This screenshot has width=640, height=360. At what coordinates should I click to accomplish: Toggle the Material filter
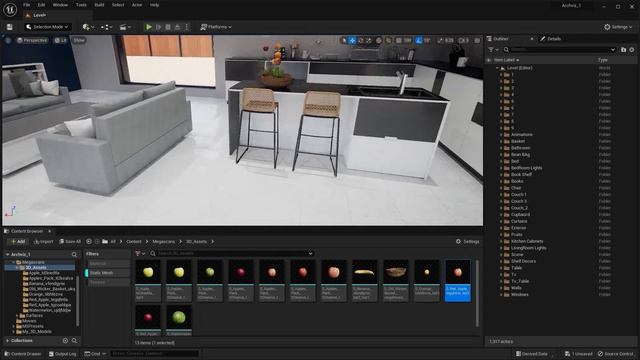[108, 264]
